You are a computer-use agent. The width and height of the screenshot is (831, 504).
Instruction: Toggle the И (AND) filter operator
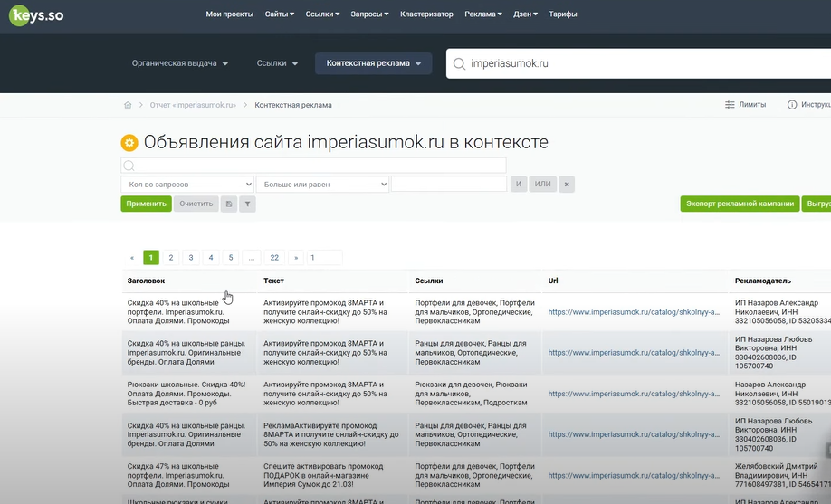coord(519,184)
